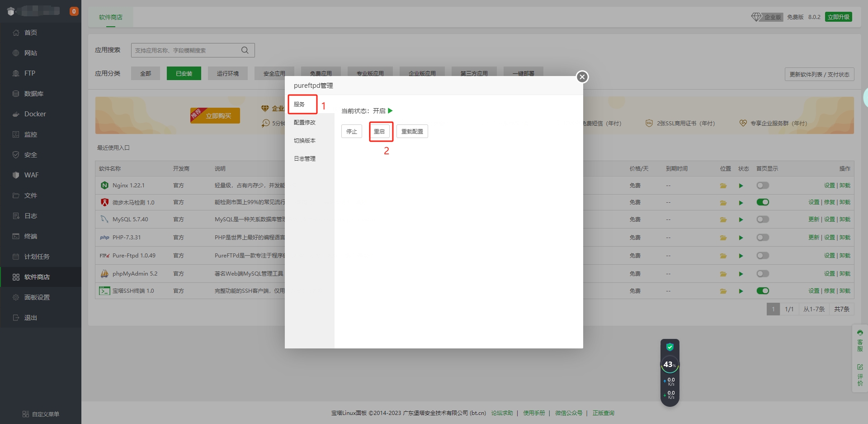
Task: Click status play icon for 宝塔SSH终端
Action: (x=741, y=291)
